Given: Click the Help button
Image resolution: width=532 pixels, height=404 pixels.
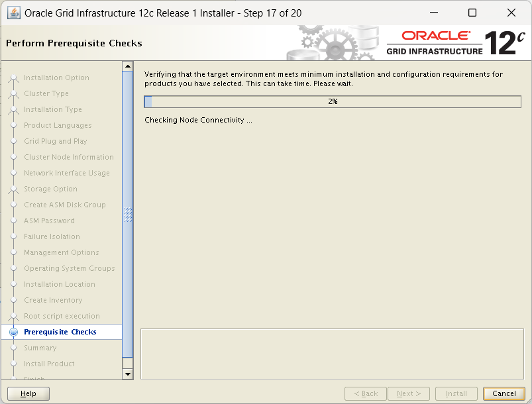Looking at the screenshot, I should pos(28,393).
